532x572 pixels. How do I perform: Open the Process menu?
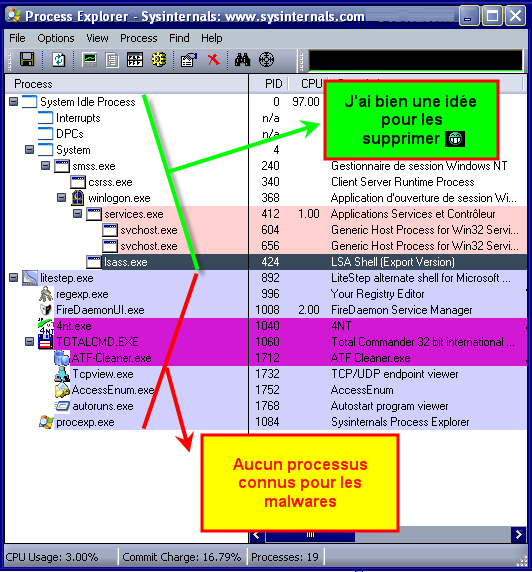point(139,38)
